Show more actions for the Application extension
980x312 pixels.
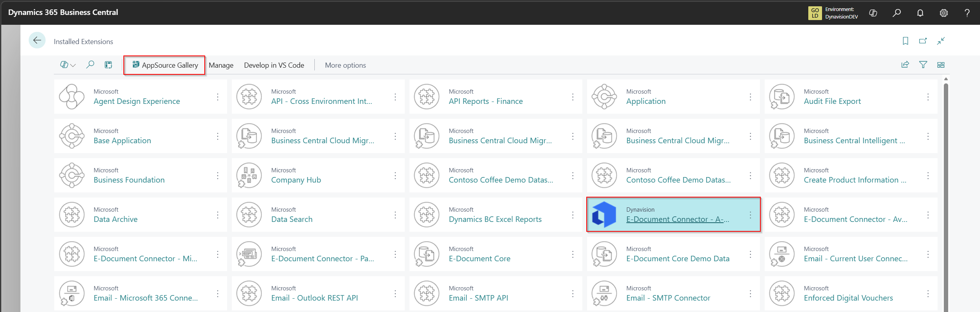tap(751, 97)
